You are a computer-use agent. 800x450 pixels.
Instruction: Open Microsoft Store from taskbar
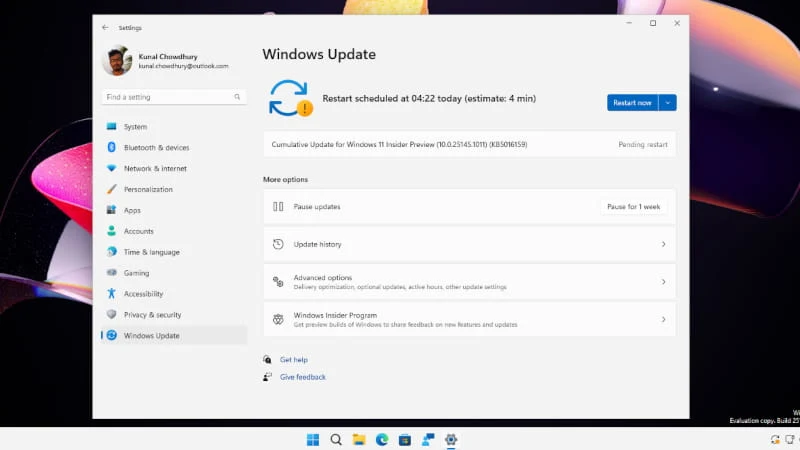(405, 439)
